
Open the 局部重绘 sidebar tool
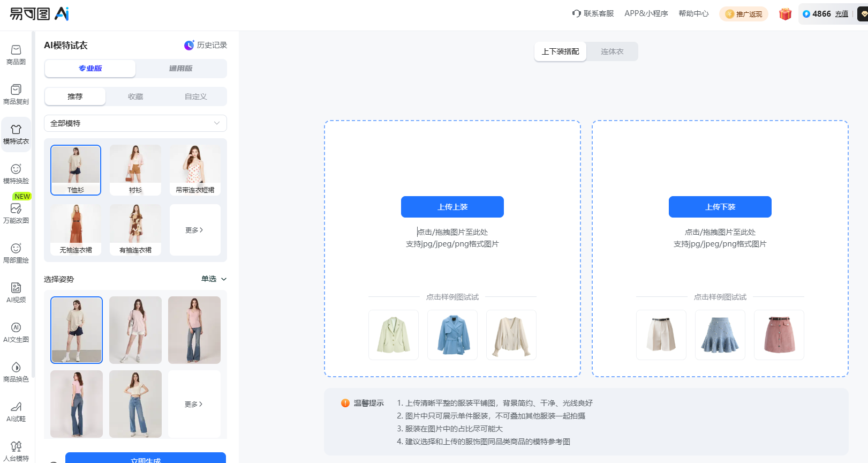[x=16, y=253]
